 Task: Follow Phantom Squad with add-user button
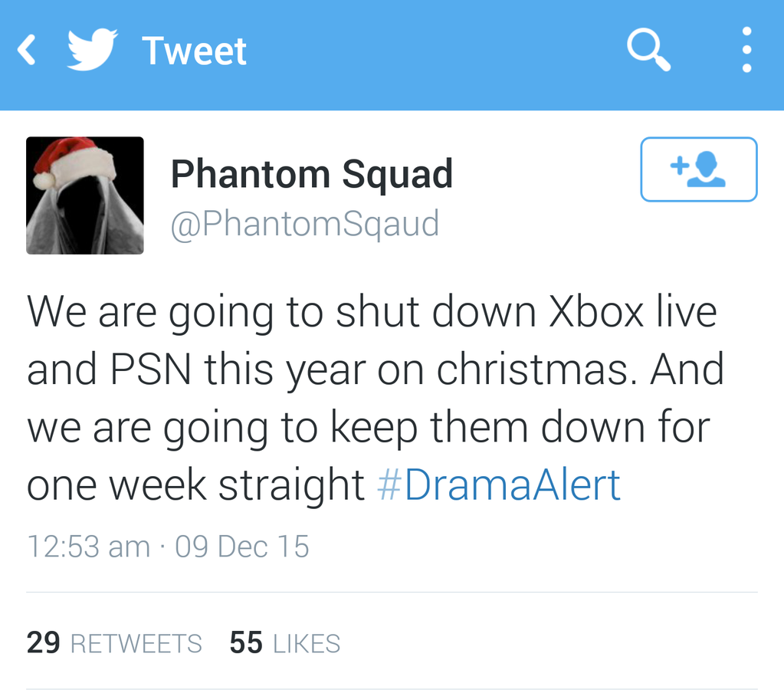698,169
